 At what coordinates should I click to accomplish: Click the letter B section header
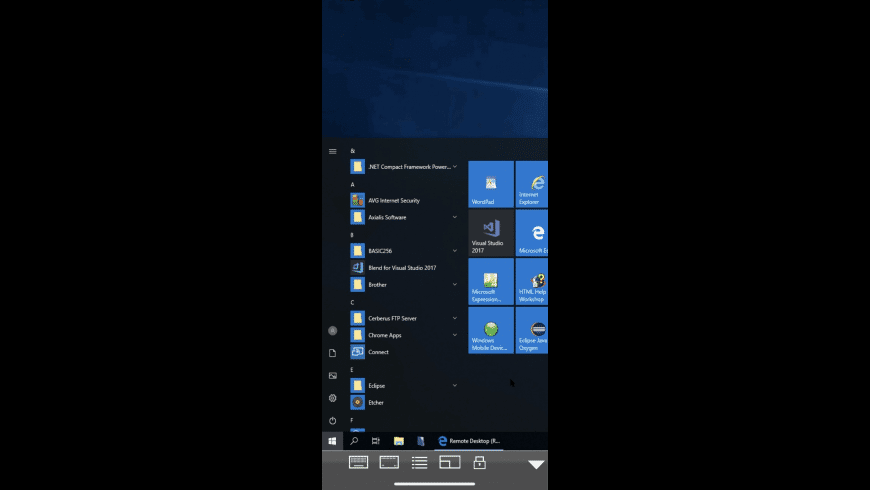coord(352,235)
